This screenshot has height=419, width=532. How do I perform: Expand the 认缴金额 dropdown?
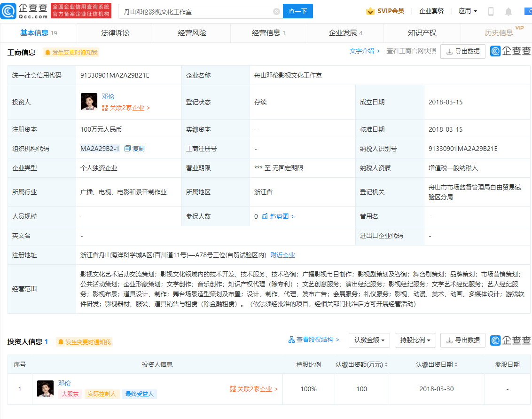click(369, 340)
